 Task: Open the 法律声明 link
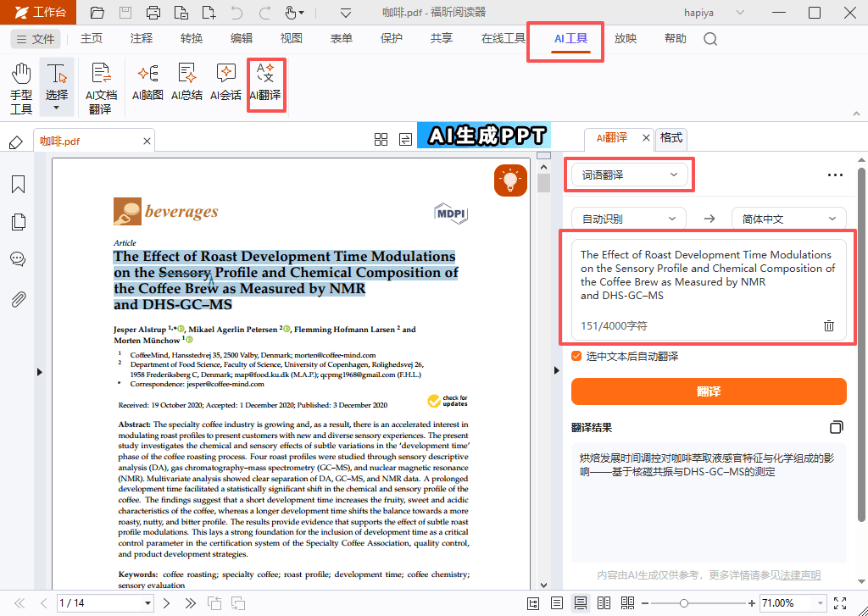[800, 575]
